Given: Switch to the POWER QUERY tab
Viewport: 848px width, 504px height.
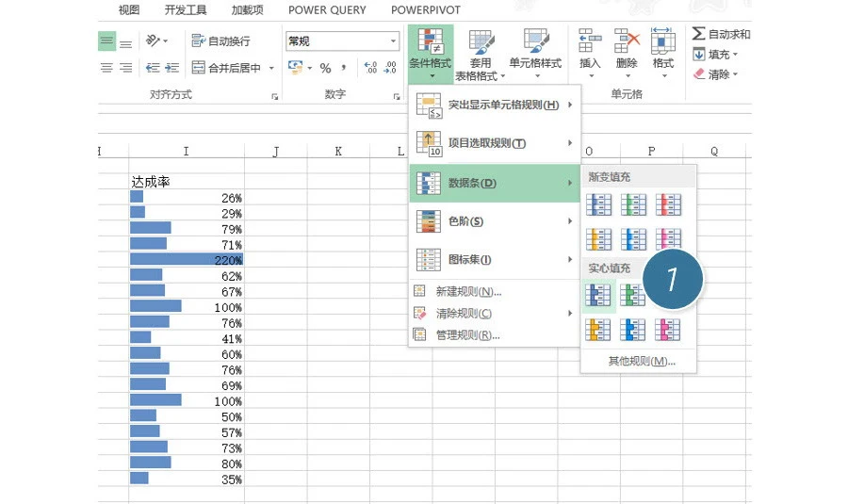Looking at the screenshot, I should point(327,10).
